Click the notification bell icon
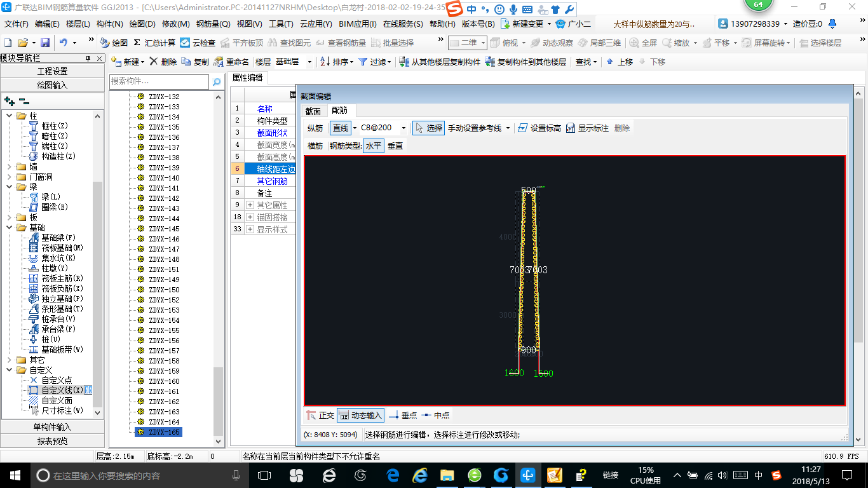Screen dimensions: 868x488 (833, 24)
